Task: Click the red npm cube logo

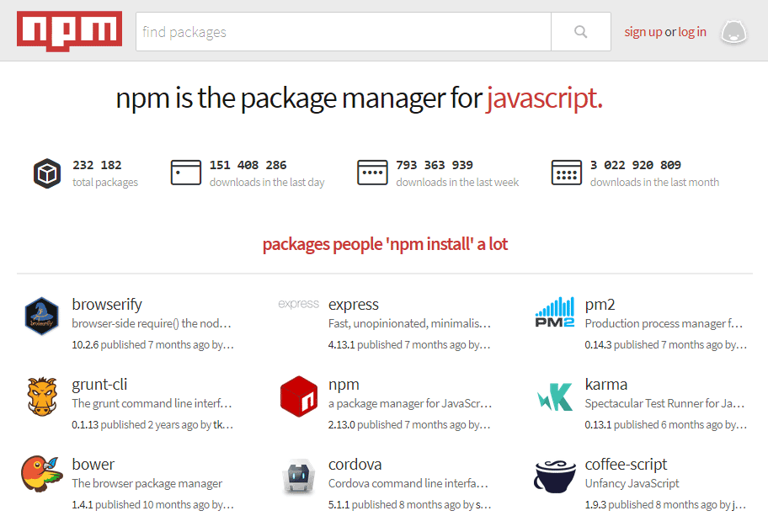Action: click(x=299, y=396)
